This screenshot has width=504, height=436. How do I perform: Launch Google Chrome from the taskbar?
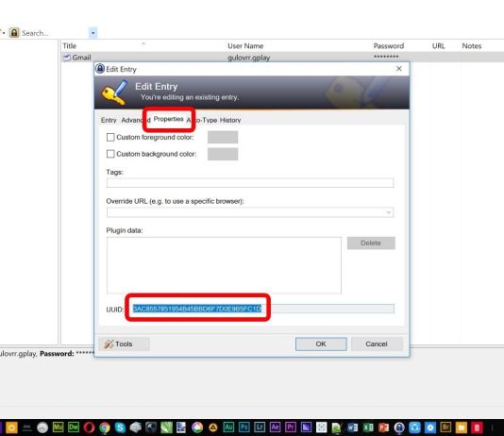tap(105, 428)
